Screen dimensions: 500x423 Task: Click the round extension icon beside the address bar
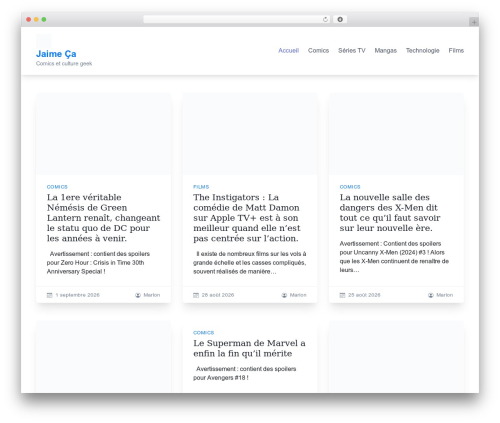(x=340, y=19)
